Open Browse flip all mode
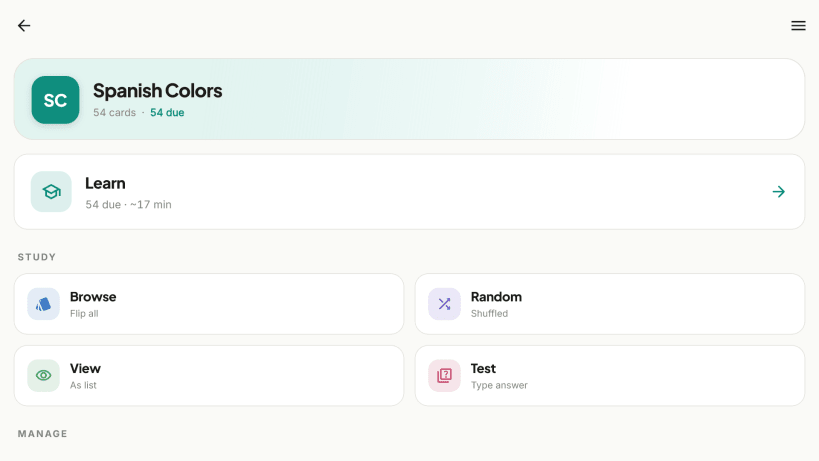The width and height of the screenshot is (819, 461). tap(209, 304)
